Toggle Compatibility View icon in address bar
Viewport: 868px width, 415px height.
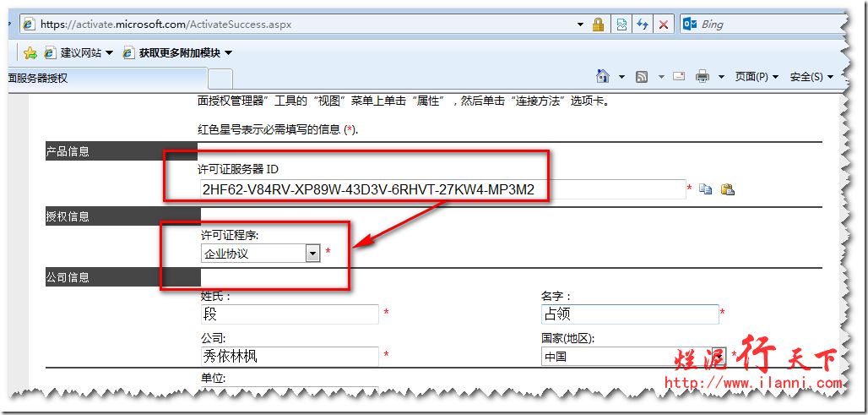(621, 25)
